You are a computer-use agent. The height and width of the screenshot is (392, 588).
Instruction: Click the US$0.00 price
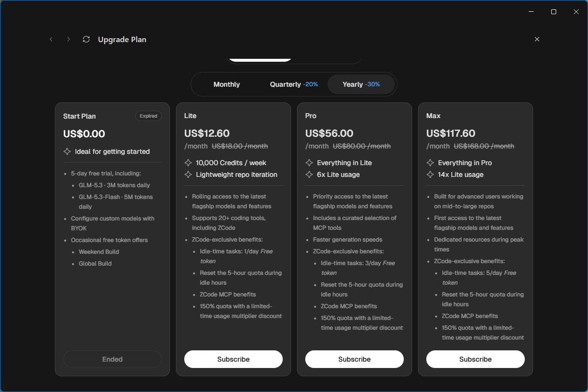84,134
